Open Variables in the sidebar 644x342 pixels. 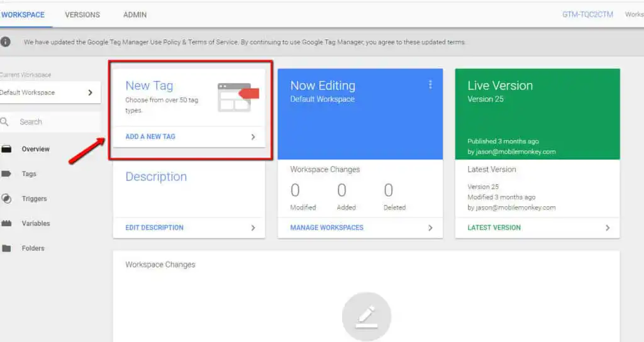coord(36,223)
